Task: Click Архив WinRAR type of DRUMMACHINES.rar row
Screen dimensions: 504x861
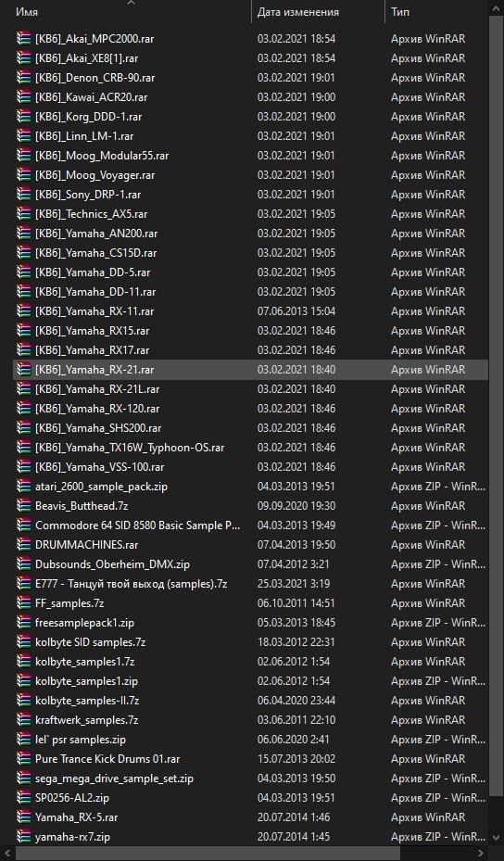Action: [428, 545]
